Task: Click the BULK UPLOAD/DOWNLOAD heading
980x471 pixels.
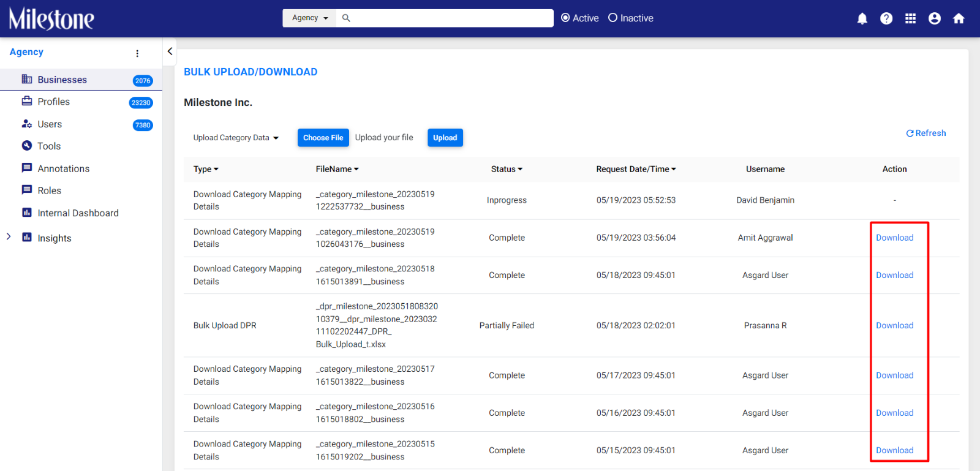Action: tap(251, 72)
